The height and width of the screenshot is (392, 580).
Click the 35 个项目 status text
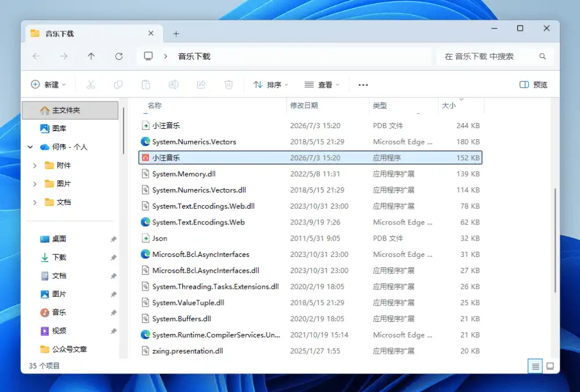click(x=44, y=366)
